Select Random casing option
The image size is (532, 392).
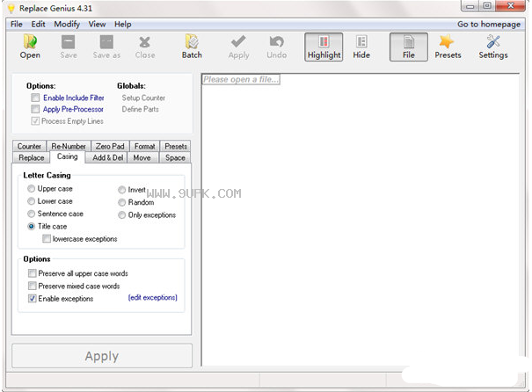pos(122,202)
